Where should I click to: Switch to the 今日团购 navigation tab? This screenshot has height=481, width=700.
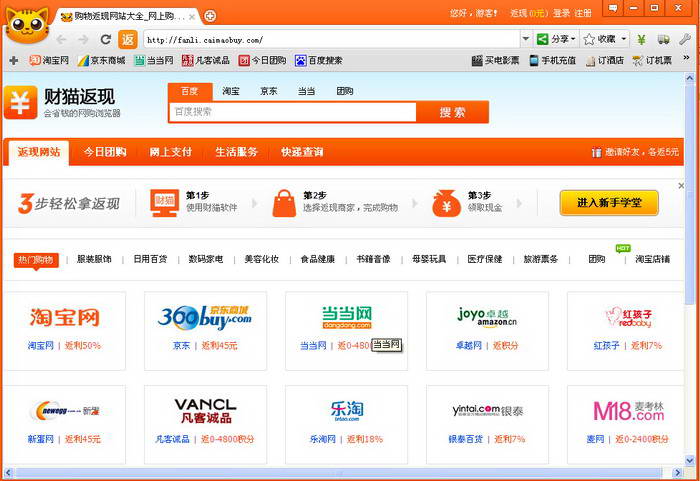pos(104,152)
